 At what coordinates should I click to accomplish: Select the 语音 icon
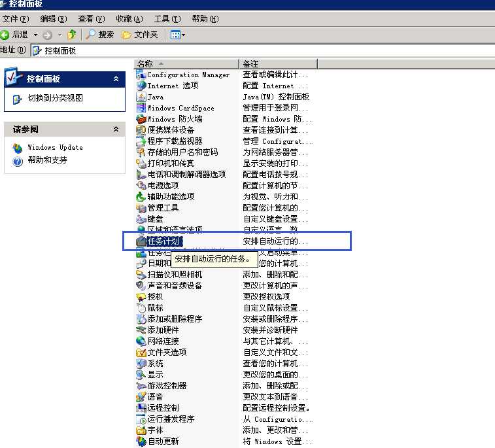[x=141, y=396]
